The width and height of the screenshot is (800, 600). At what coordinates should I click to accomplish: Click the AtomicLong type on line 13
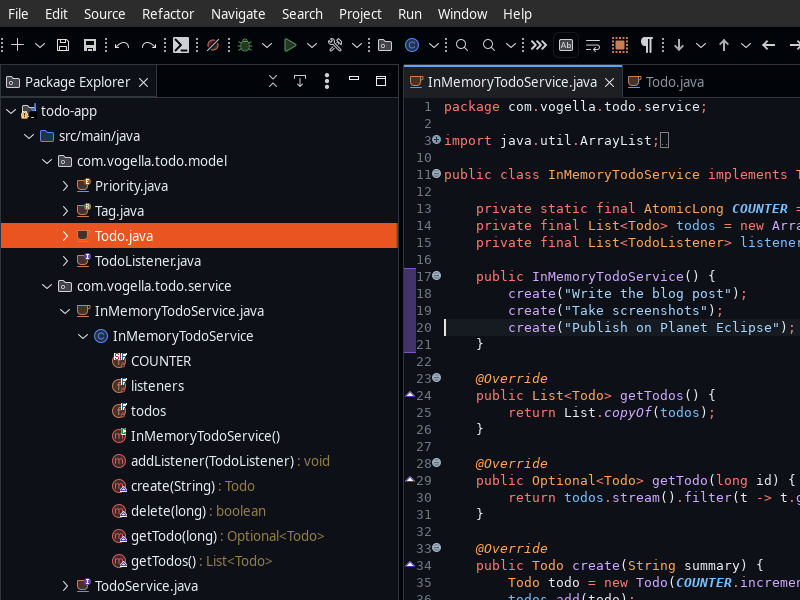click(683, 208)
